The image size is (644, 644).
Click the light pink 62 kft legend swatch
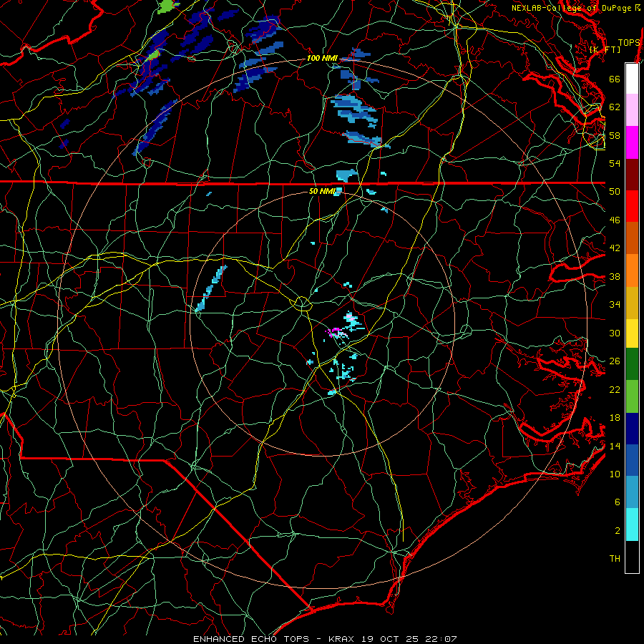point(632,109)
